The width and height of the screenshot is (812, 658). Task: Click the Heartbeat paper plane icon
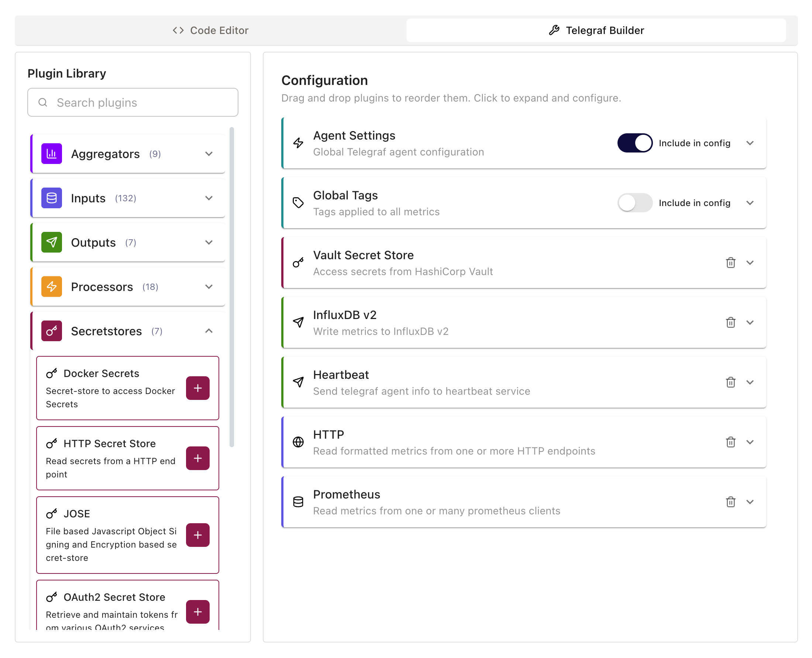tap(298, 382)
